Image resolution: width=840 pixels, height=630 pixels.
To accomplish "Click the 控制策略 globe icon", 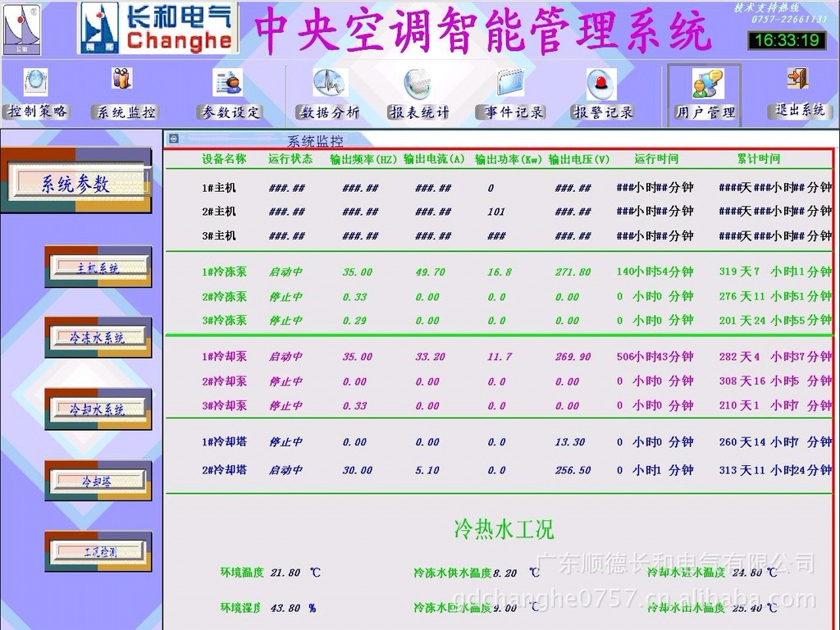I will tap(35, 82).
